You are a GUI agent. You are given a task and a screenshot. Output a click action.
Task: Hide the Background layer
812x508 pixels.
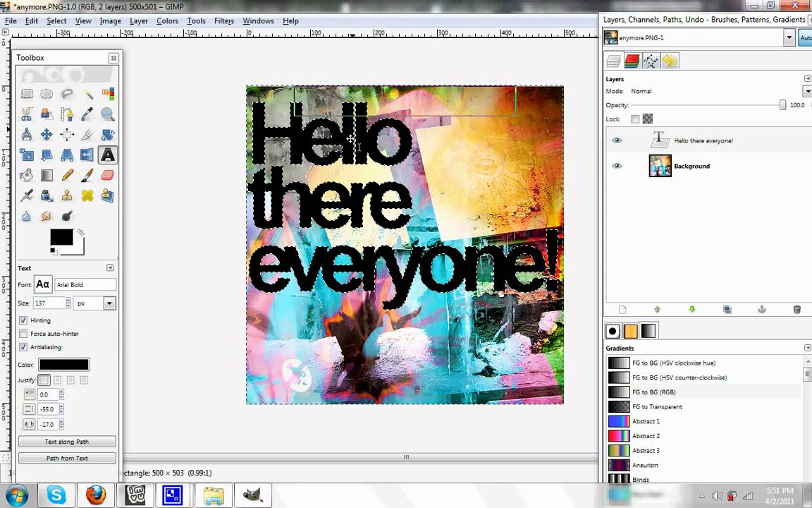[617, 166]
